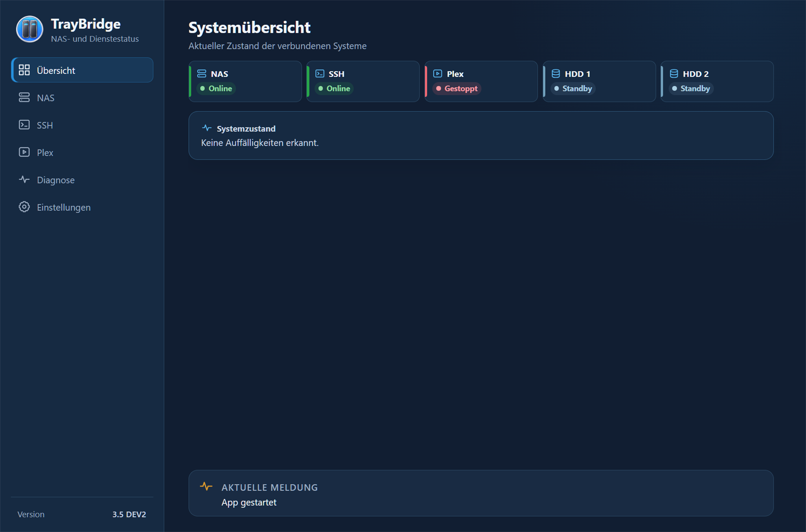Click the disk icon on the HDD 1 card
Viewport: 806px width, 532px height.
coord(556,74)
